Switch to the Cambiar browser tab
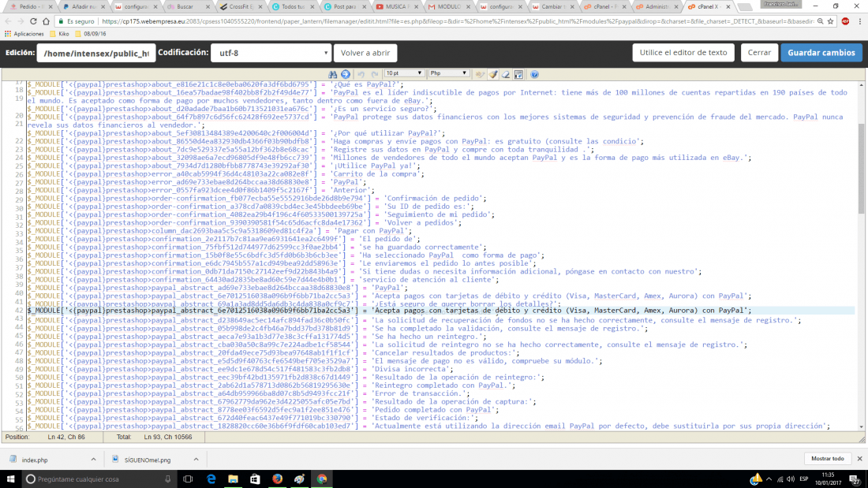The image size is (868, 488). pos(552,6)
